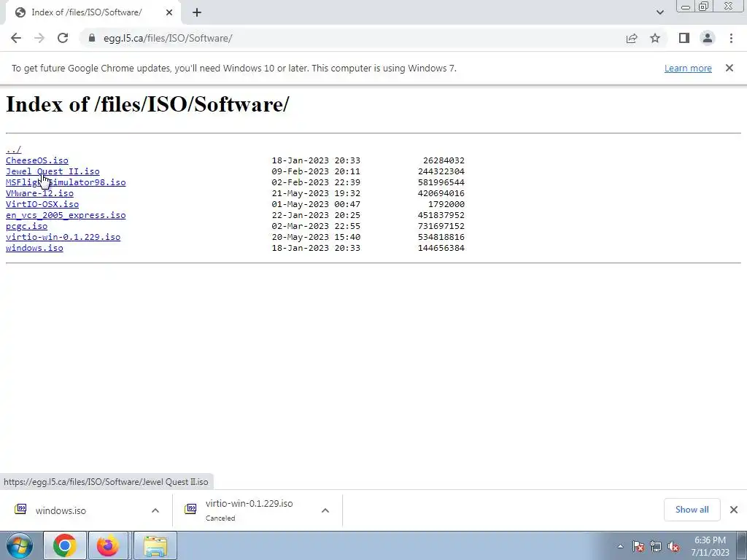Select the date 21-May-2023 19:32

click(316, 193)
